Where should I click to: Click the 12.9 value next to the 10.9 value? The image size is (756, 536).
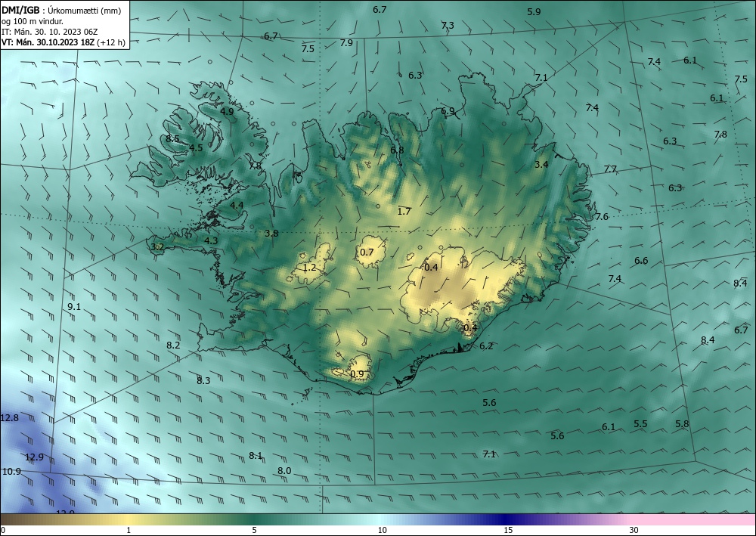tap(34, 457)
